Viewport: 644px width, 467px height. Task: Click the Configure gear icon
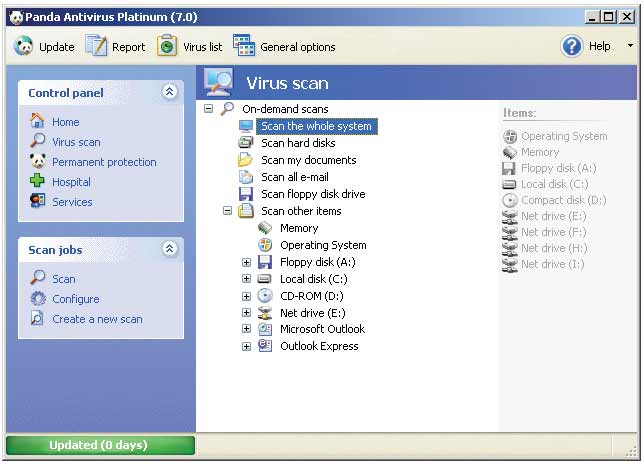pyautogui.click(x=38, y=299)
